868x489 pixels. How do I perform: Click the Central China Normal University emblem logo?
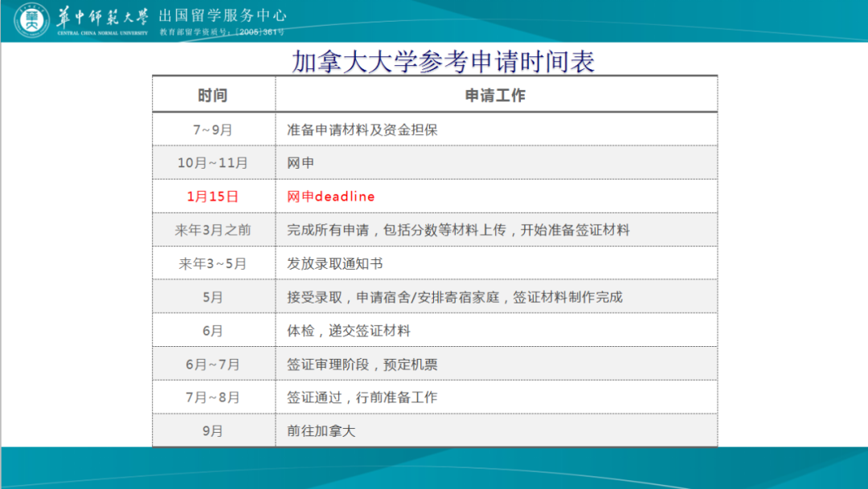[31, 20]
